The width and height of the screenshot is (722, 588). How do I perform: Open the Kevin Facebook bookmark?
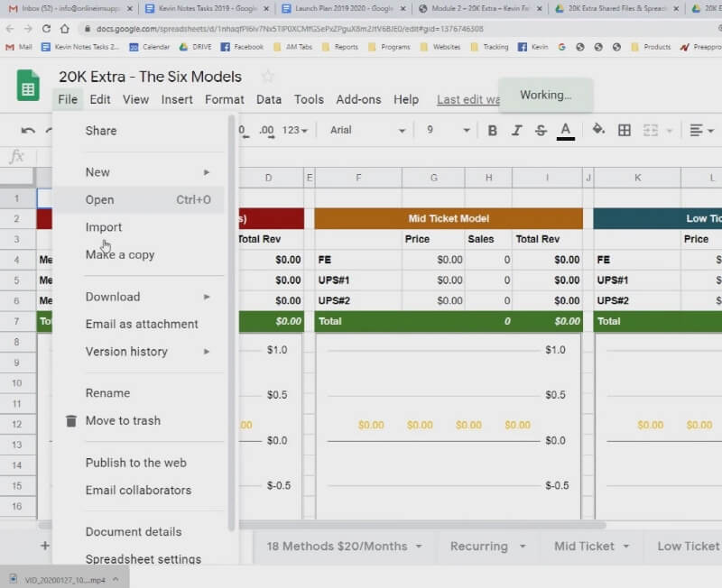point(532,47)
